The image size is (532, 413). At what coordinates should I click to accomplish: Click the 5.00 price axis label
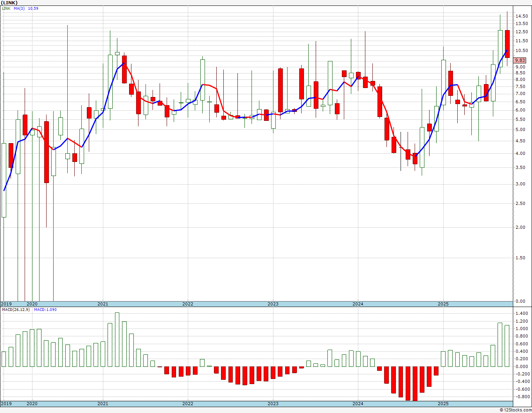pyautogui.click(x=520, y=129)
